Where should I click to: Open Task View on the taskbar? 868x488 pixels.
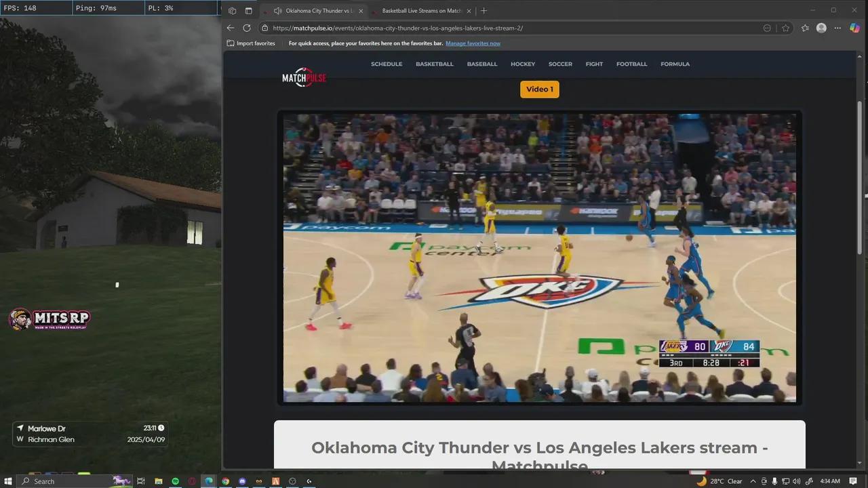141,481
